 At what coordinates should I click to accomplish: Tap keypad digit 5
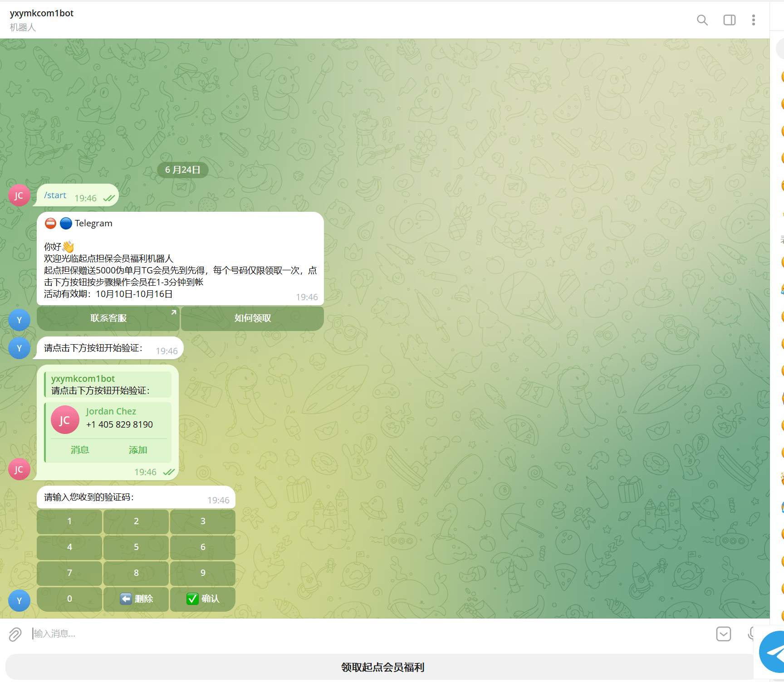click(136, 547)
